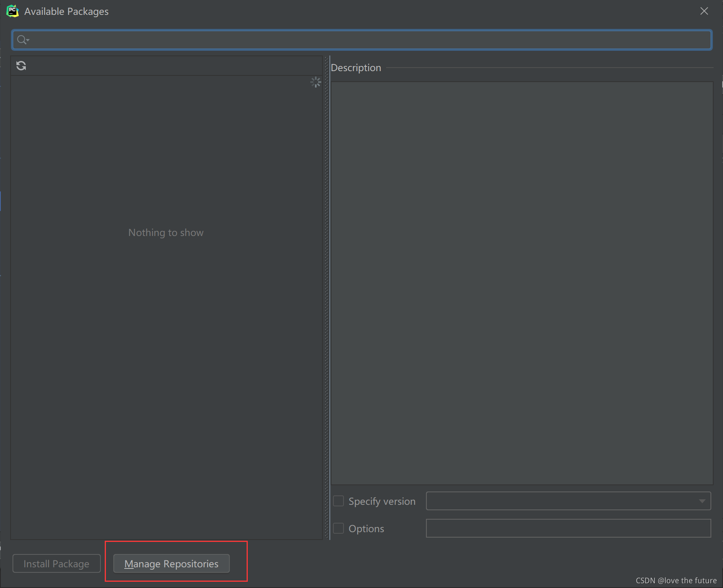This screenshot has width=723, height=588.
Task: Click the Description text area
Action: click(x=522, y=283)
